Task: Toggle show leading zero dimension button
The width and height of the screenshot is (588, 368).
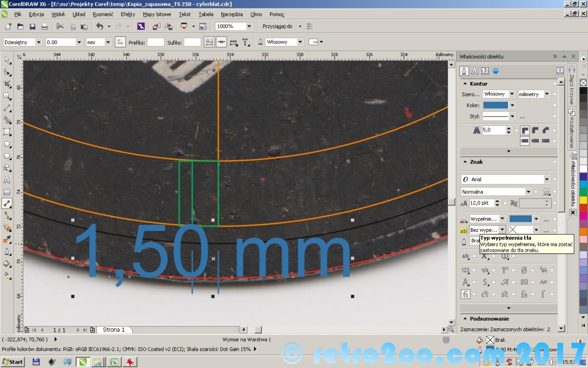Action: pos(209,42)
